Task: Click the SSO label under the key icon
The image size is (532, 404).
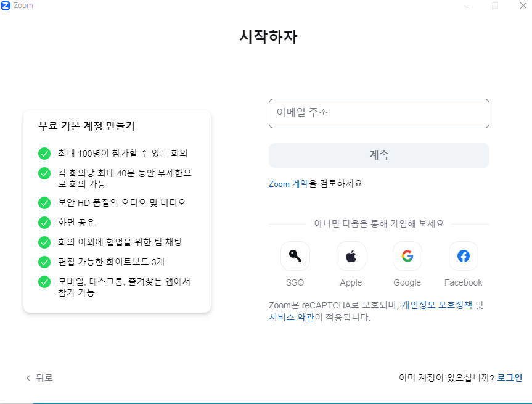Action: 295,282
